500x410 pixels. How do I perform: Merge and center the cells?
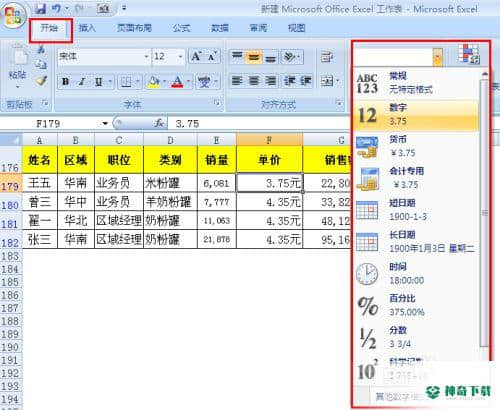328,81
